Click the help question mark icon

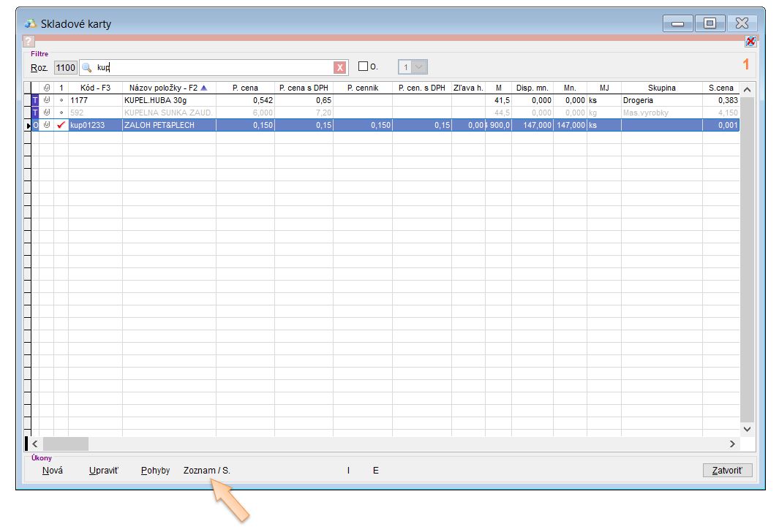click(29, 42)
